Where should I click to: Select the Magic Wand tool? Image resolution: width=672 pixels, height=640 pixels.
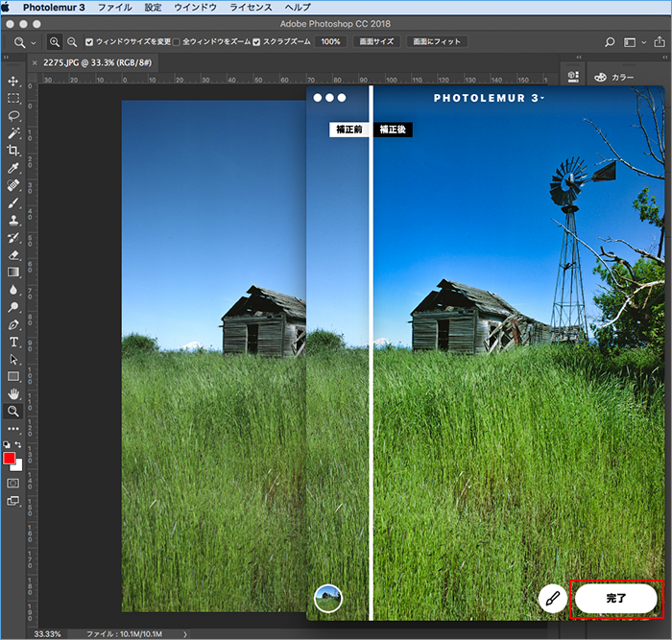tap(13, 133)
